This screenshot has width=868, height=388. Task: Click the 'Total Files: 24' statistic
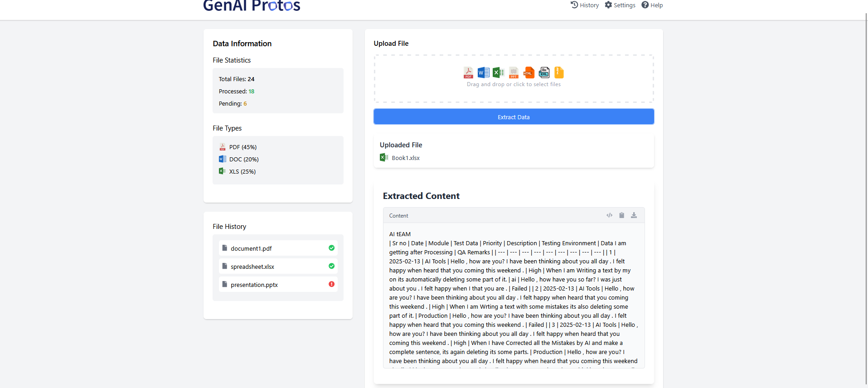237,79
